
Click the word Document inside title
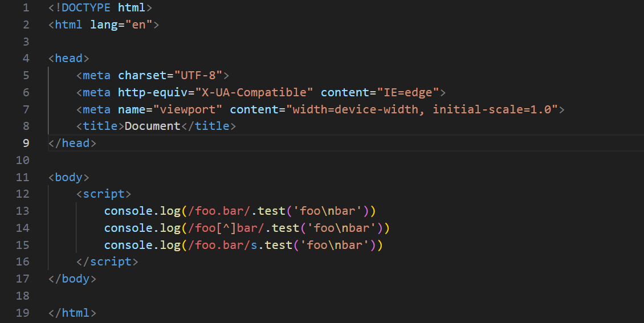(x=152, y=126)
